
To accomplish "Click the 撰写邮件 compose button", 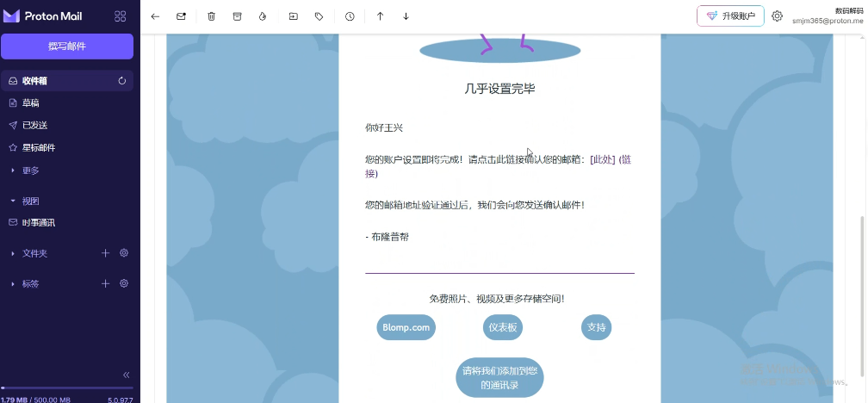I will pyautogui.click(x=67, y=46).
